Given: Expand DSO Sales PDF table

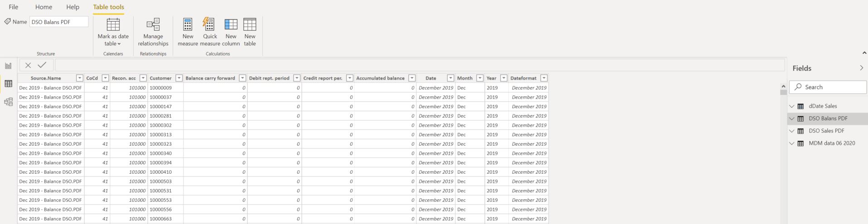Looking at the screenshot, I should (792, 131).
